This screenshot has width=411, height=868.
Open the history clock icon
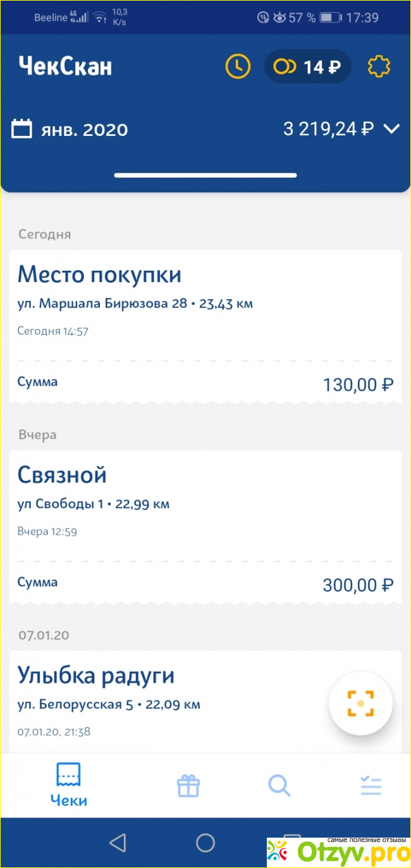[238, 66]
